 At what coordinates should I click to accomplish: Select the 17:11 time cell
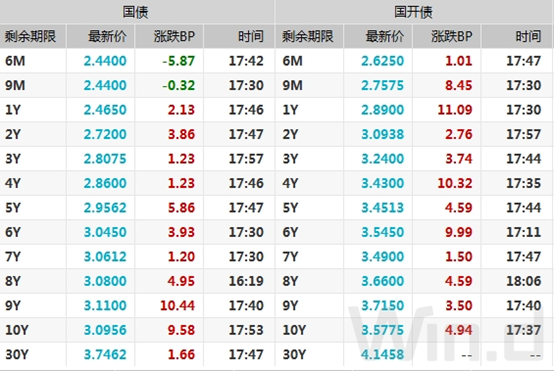click(524, 232)
